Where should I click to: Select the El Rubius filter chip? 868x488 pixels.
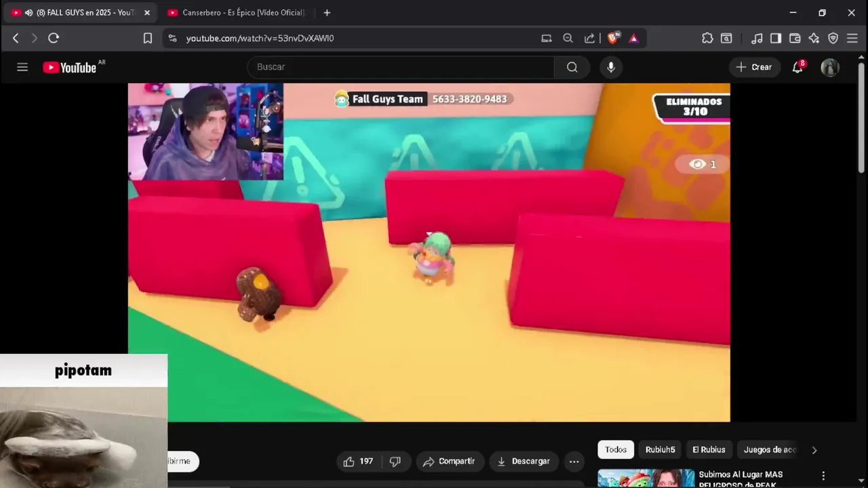(709, 449)
